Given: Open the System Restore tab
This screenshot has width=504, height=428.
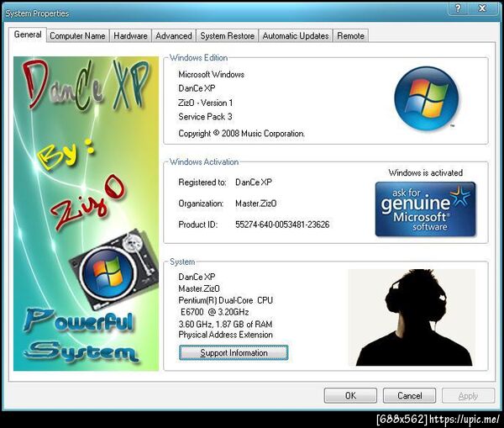Looking at the screenshot, I should (228, 35).
